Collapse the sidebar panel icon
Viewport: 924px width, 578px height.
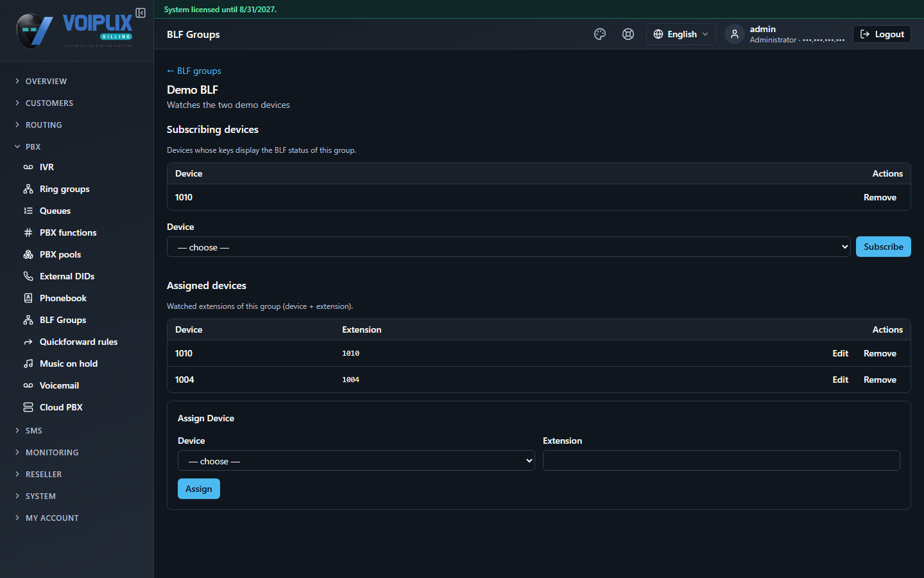pos(141,13)
